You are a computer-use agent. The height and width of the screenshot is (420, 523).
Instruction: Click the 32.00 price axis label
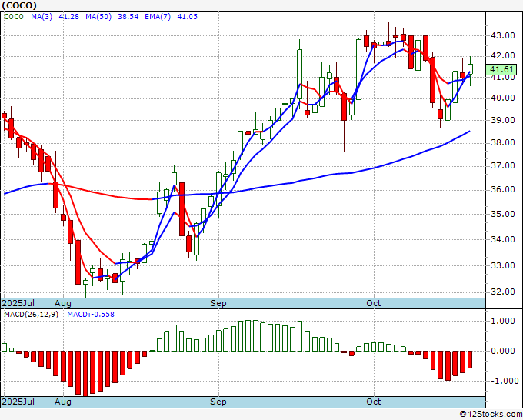click(x=502, y=292)
